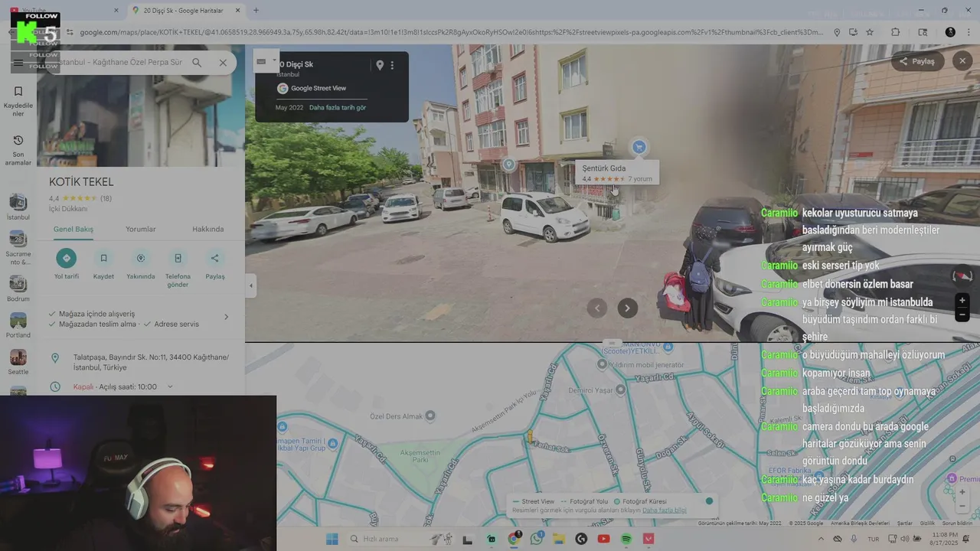The height and width of the screenshot is (551, 980).
Task: Zoom out Street View with minus button
Action: click(x=962, y=315)
